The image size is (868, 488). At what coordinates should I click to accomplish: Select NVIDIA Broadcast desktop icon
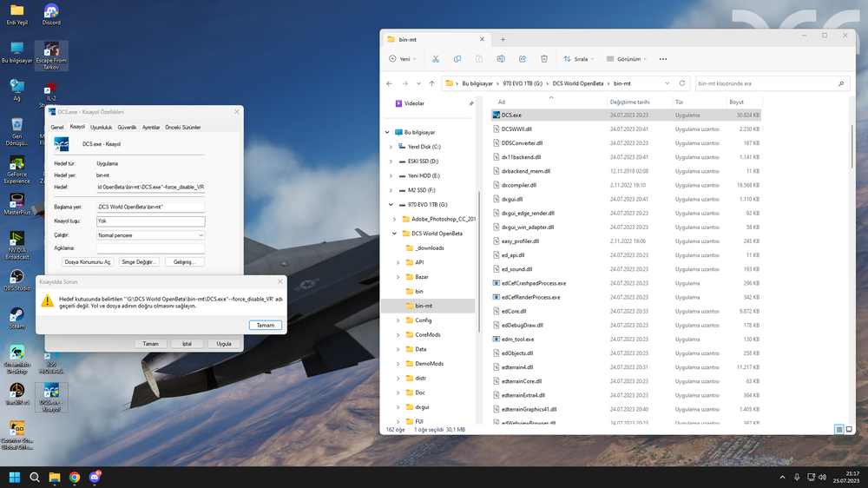[x=17, y=246]
